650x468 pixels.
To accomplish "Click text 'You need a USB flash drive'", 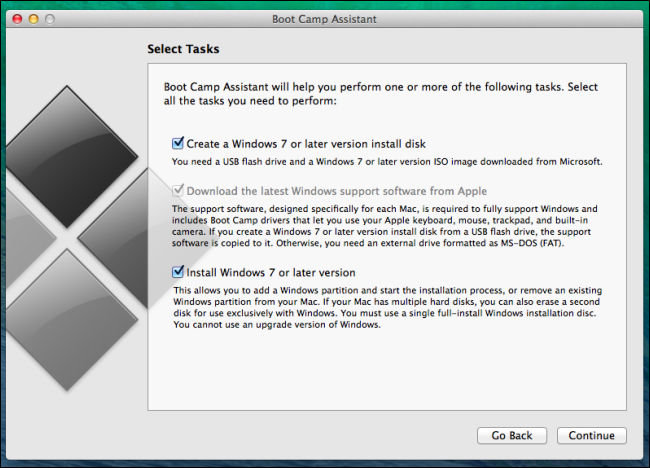I will click(387, 162).
